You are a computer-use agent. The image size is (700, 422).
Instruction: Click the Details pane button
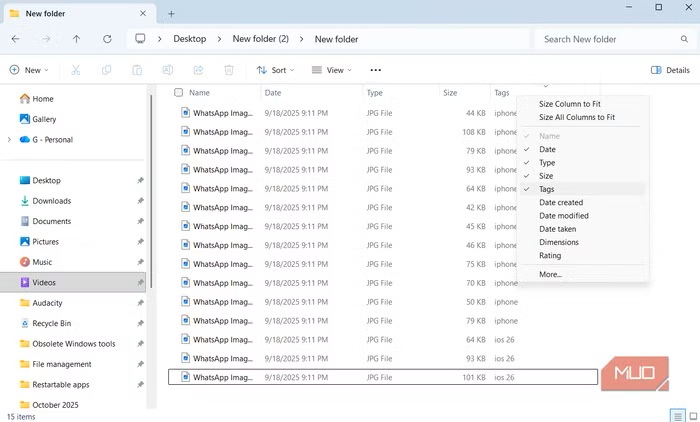click(x=670, y=70)
